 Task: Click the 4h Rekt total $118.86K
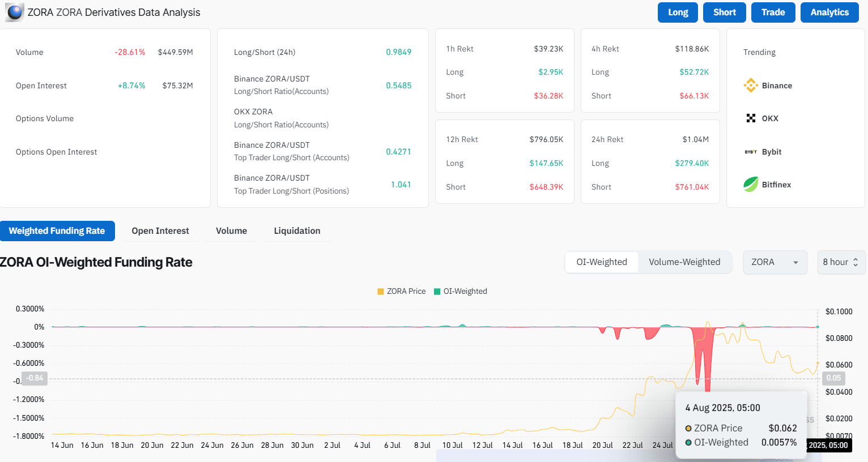click(692, 49)
